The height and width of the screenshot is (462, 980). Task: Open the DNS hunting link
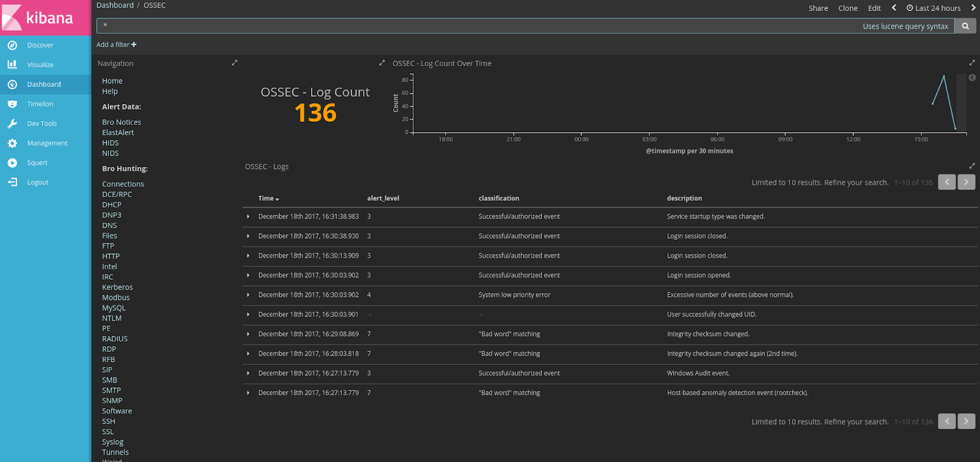tap(109, 225)
